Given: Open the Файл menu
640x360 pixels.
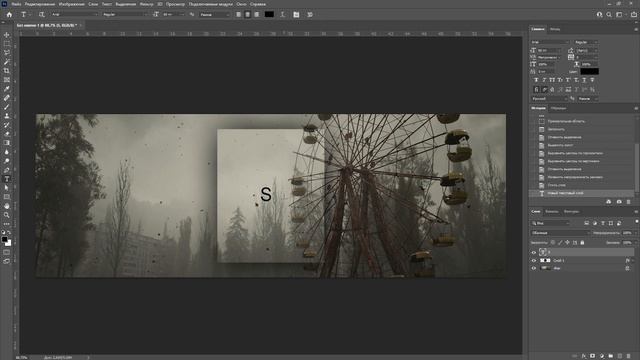Looking at the screenshot, I should coord(16,4).
